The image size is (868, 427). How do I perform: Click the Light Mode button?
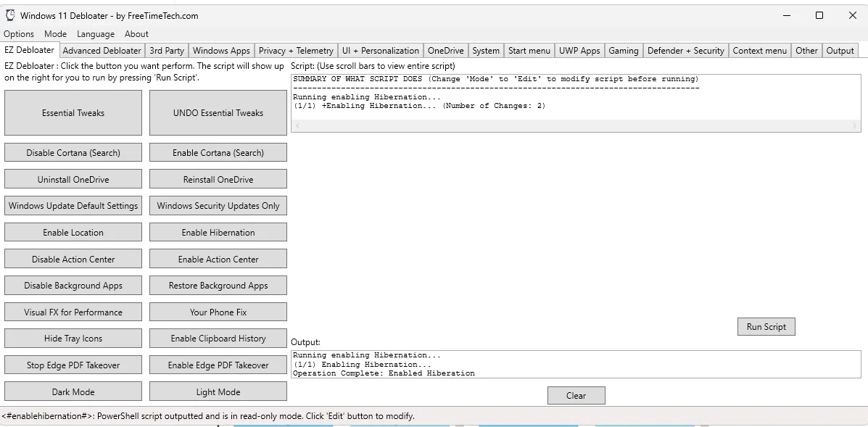(218, 391)
